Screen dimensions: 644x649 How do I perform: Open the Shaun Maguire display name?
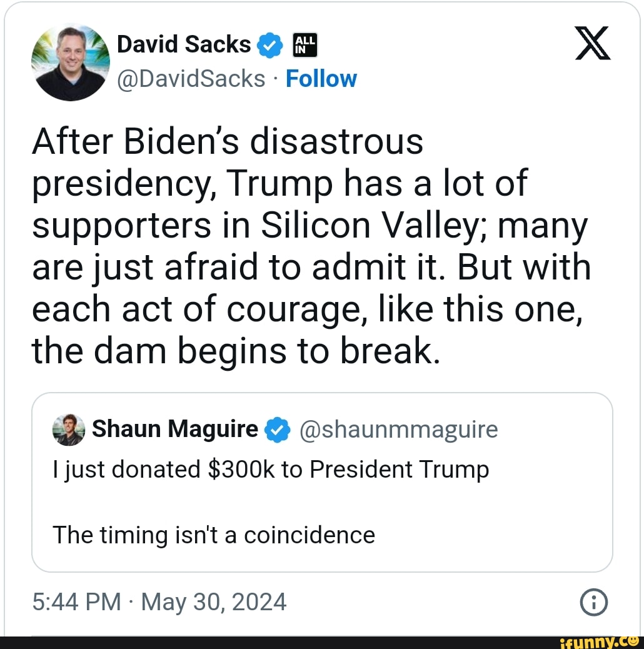174,430
